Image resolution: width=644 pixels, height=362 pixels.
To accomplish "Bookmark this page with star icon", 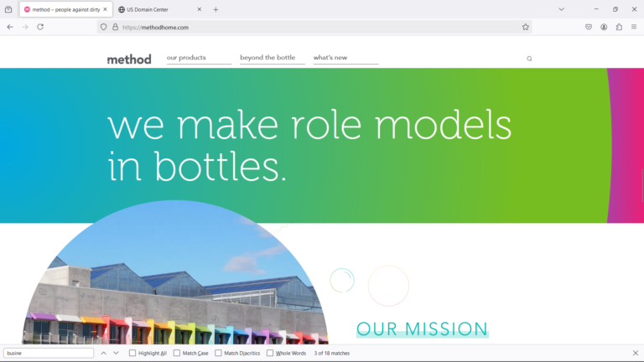I will click(526, 27).
